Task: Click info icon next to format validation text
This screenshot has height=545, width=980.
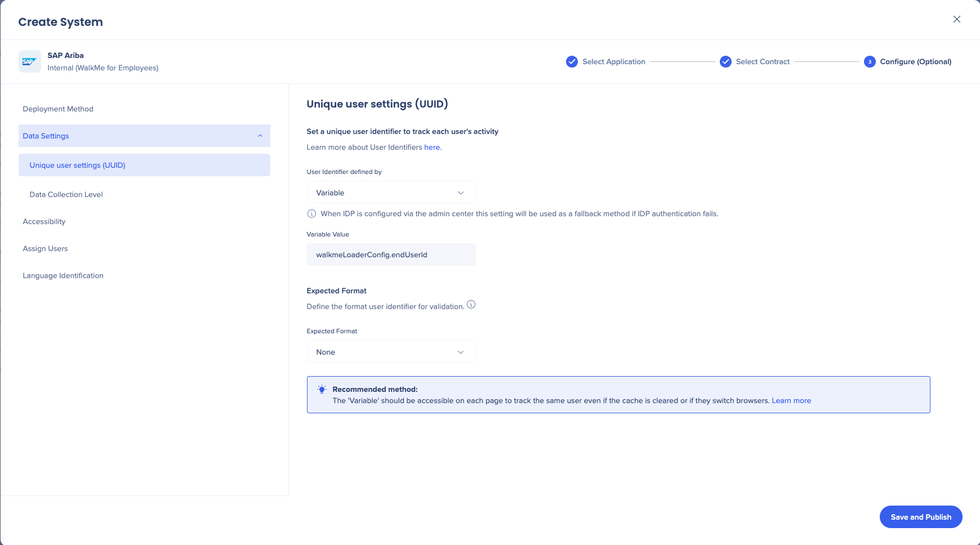Action: (x=471, y=305)
